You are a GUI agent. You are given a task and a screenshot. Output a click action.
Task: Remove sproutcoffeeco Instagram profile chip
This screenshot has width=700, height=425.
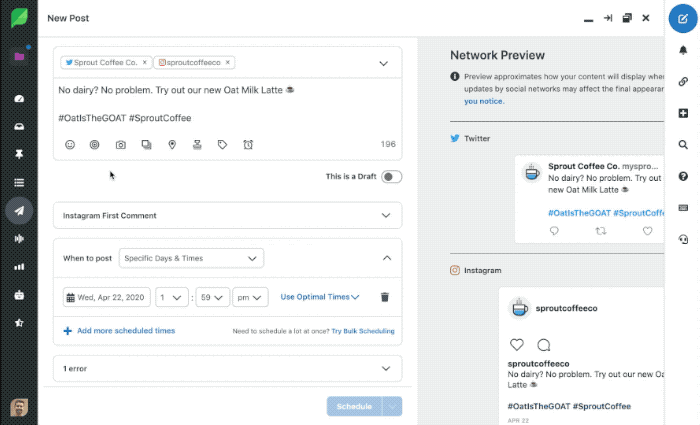click(229, 62)
